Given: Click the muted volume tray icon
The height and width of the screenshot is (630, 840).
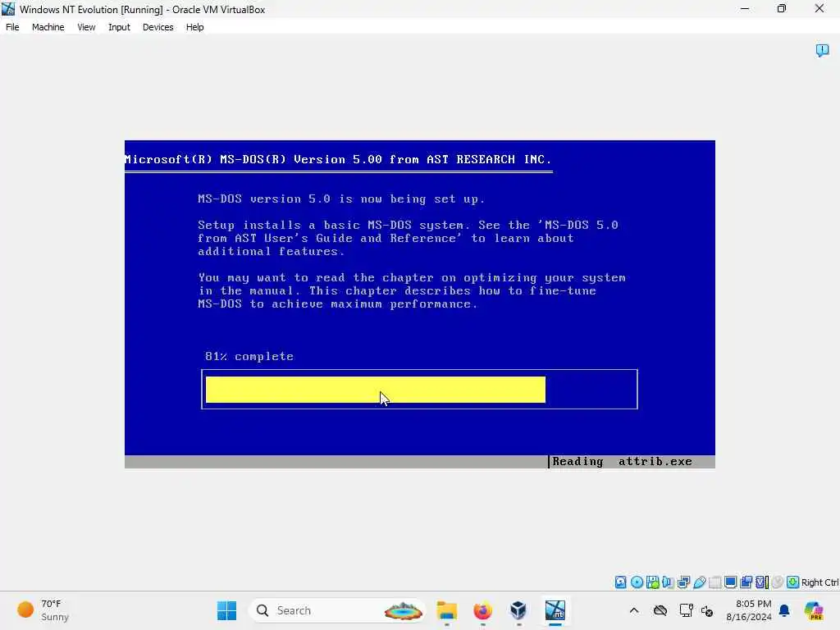Looking at the screenshot, I should point(707,610).
